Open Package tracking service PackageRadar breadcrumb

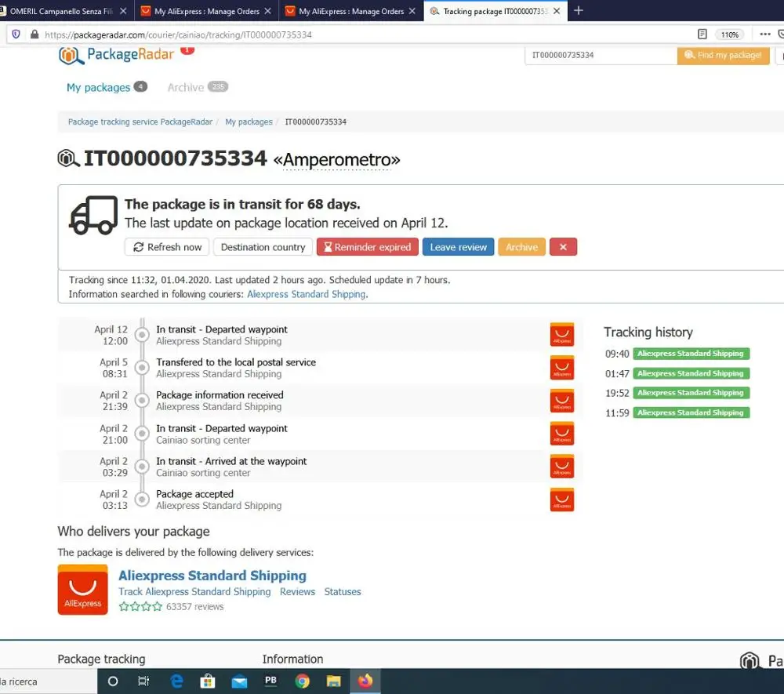(x=140, y=122)
